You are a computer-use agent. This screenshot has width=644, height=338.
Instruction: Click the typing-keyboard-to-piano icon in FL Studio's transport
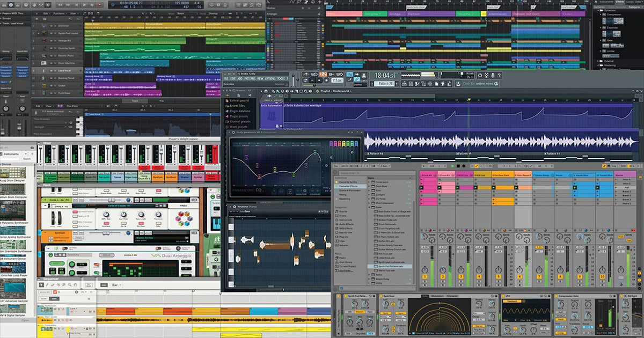(350, 75)
